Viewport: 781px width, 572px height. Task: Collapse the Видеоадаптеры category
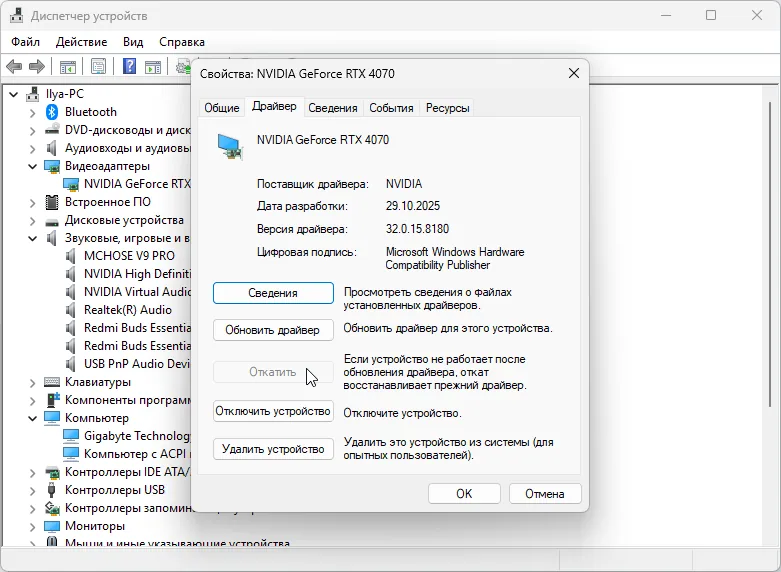(32, 166)
